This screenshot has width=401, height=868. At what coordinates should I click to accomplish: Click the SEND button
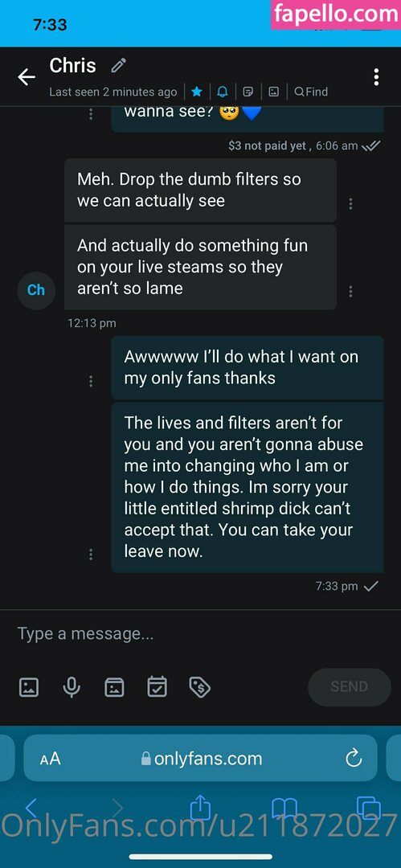point(349,686)
